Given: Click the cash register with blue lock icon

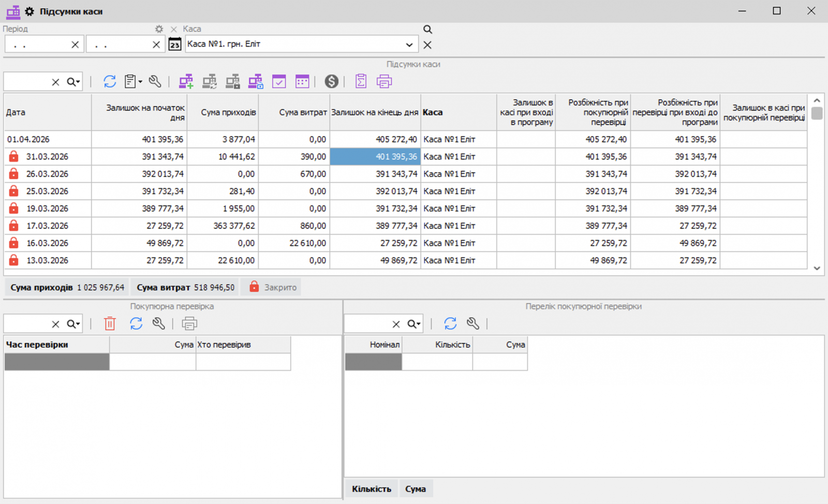Looking at the screenshot, I should pos(256,82).
